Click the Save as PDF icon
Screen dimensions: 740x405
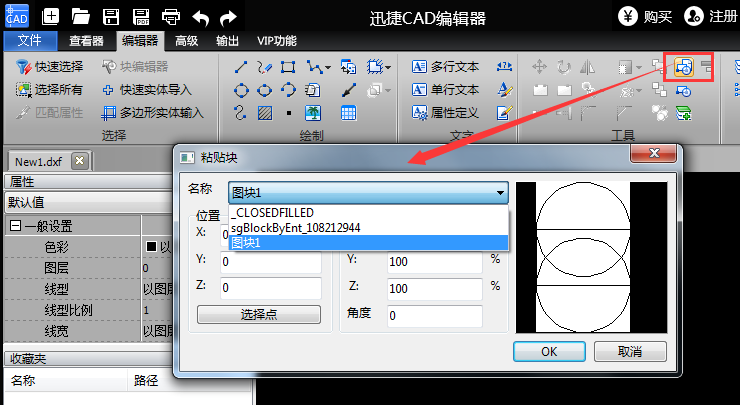pos(141,17)
